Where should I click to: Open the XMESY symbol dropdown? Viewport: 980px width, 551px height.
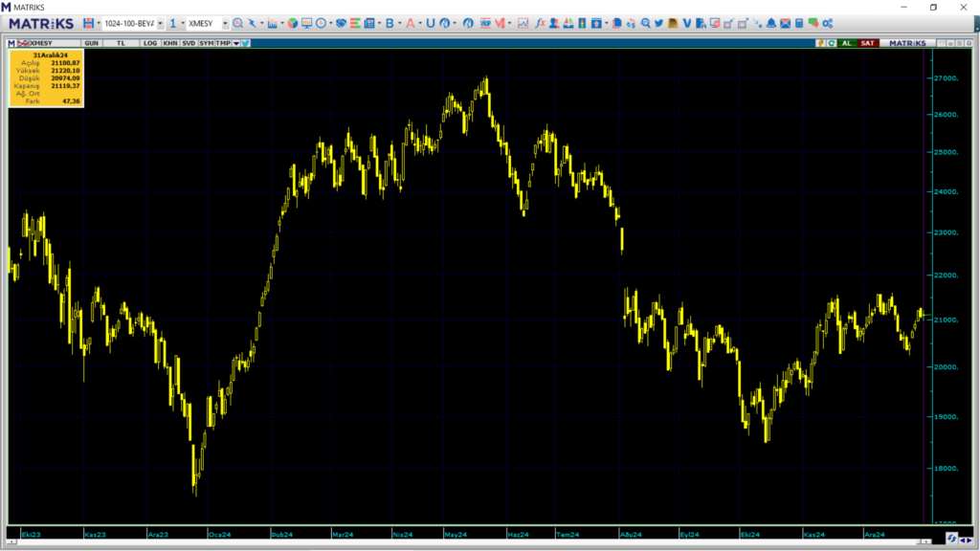click(x=225, y=24)
